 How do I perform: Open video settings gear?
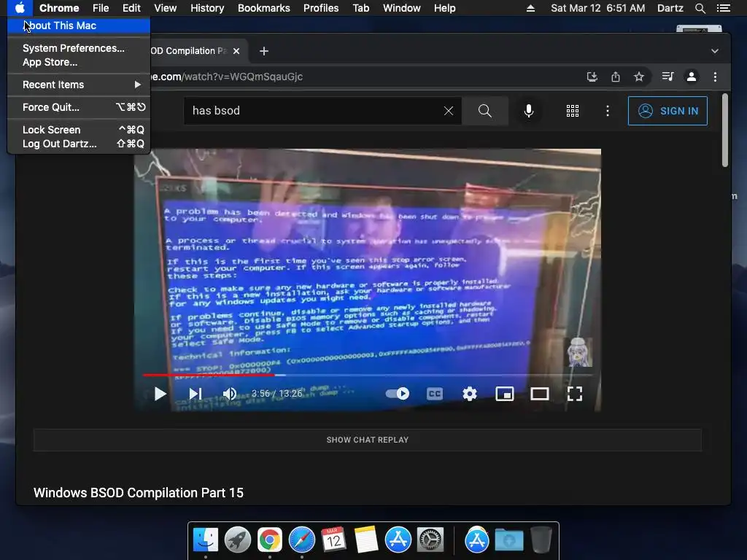click(x=470, y=394)
